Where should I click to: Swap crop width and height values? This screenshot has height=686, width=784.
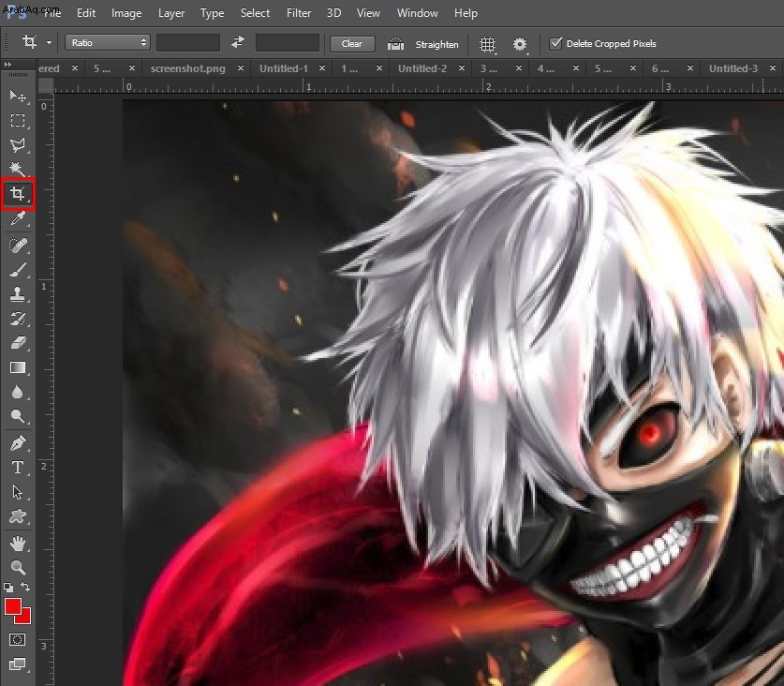point(238,42)
